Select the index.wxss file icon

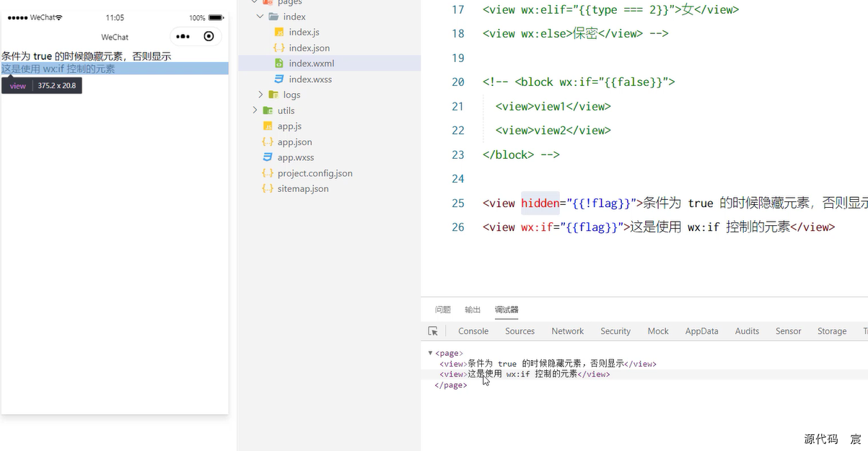point(279,79)
